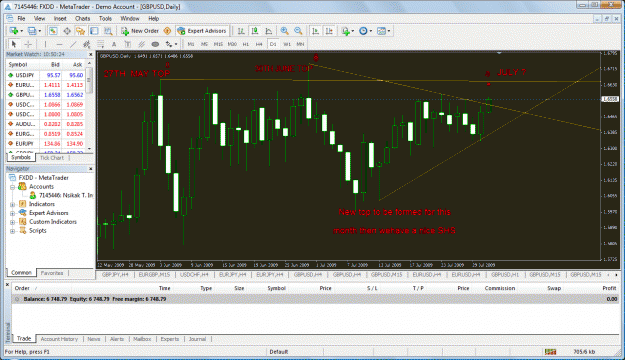The height and width of the screenshot is (360, 625).
Task: Select the ellipse drawing tool
Action: pyautogui.click(x=155, y=44)
